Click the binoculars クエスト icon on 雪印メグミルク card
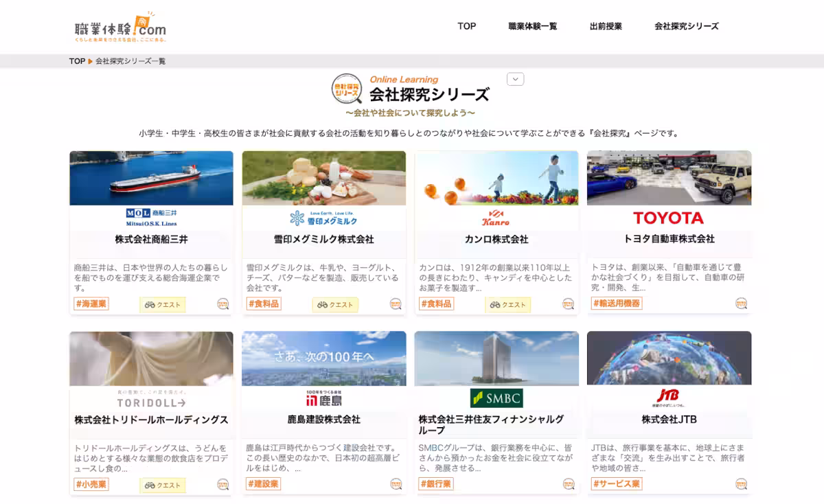The width and height of the screenshot is (824, 504). (x=334, y=304)
